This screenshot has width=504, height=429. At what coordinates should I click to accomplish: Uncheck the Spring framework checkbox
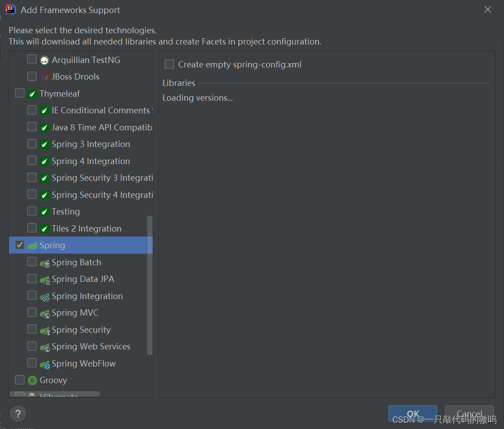tap(20, 245)
